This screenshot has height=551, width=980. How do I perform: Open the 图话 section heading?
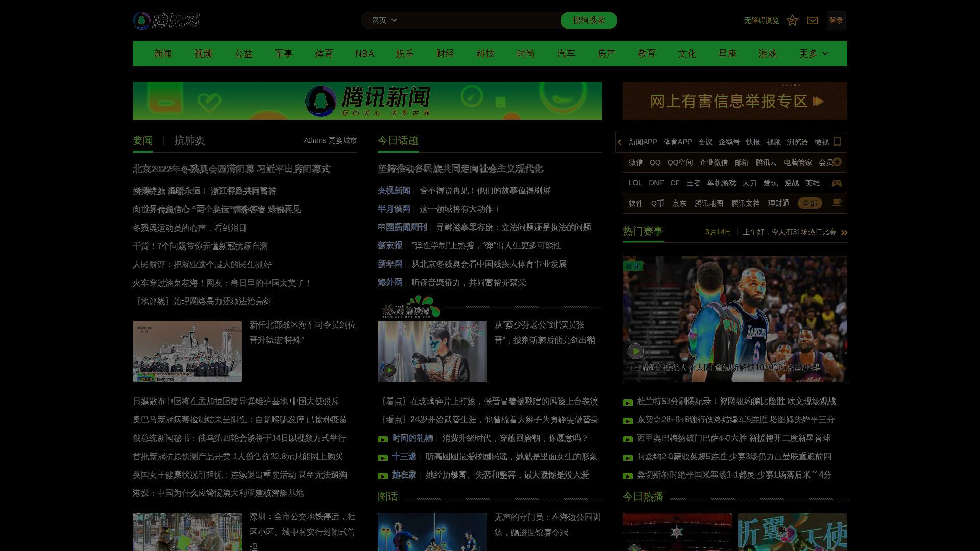pos(388,496)
